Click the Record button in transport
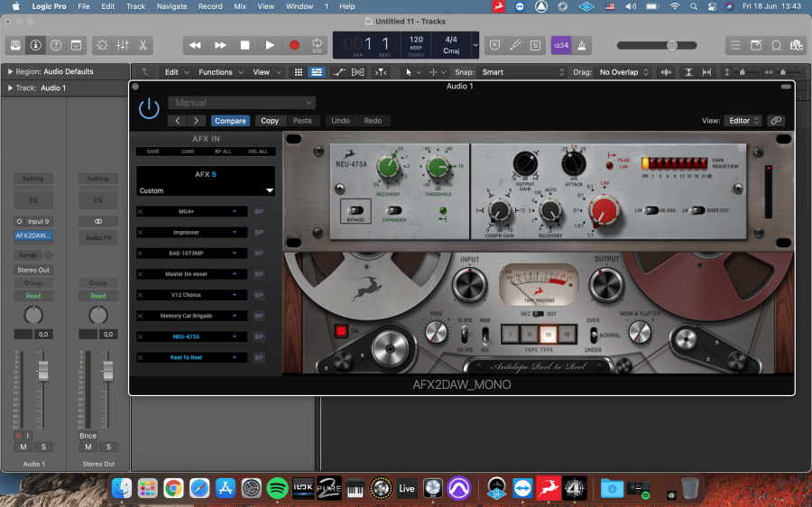 pos(294,46)
